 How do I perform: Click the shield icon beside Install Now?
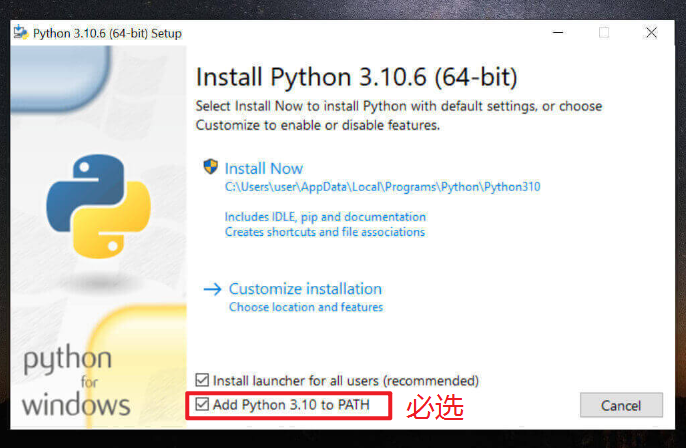[210, 167]
